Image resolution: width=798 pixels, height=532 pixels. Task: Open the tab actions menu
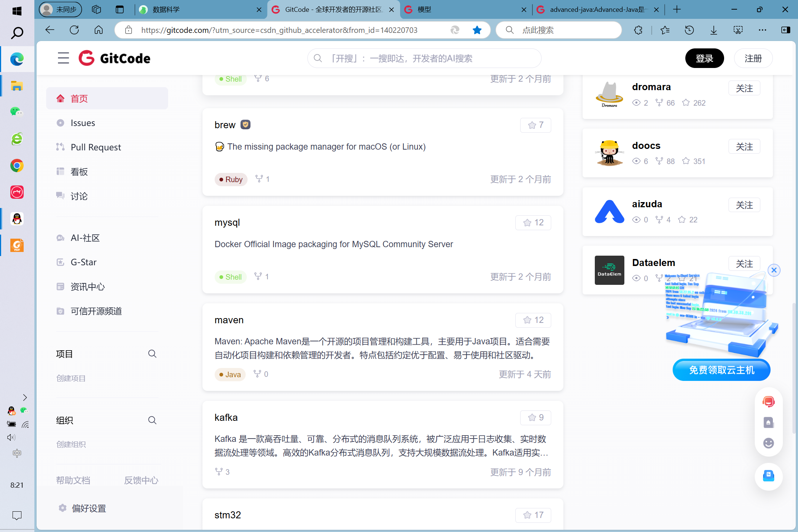point(120,10)
